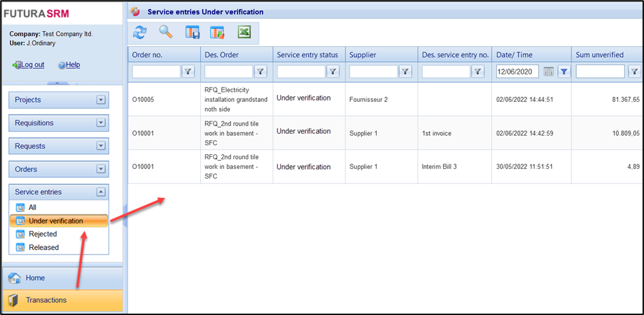Click the Supplier column filter funnel

405,71
